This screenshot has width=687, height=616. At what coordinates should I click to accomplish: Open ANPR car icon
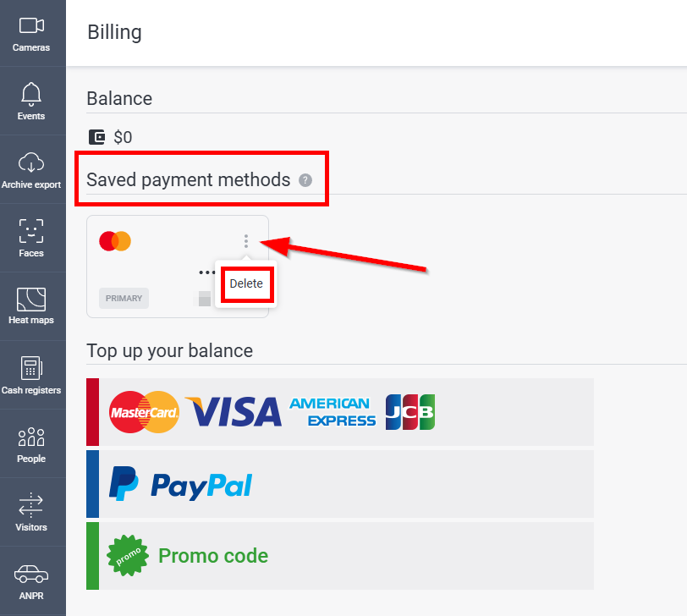tap(31, 574)
